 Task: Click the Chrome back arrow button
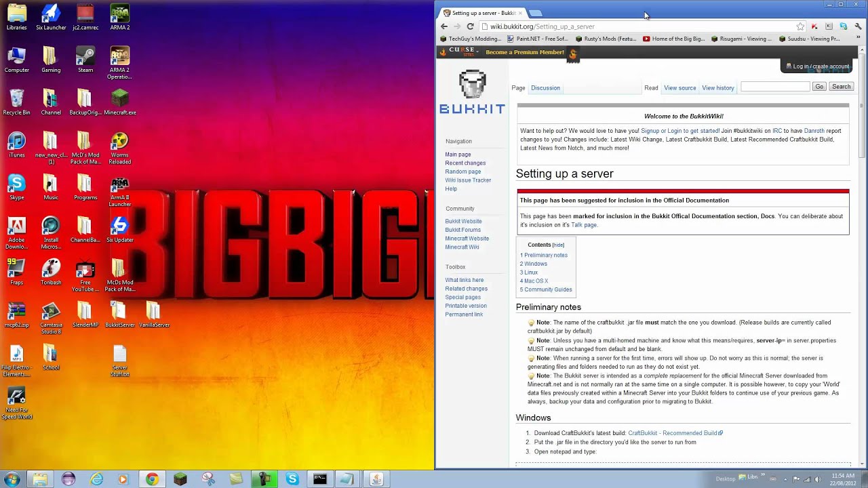pos(444,26)
